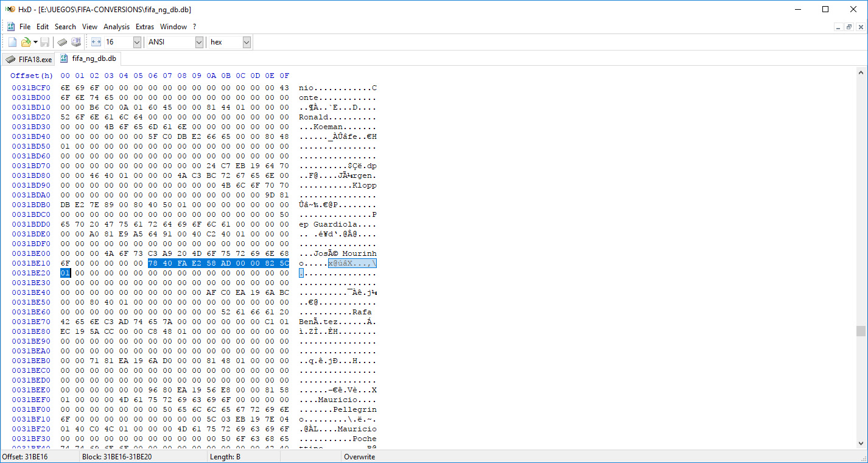Expand the arrow beside the Open icon
The width and height of the screenshot is (868, 463).
click(x=35, y=42)
